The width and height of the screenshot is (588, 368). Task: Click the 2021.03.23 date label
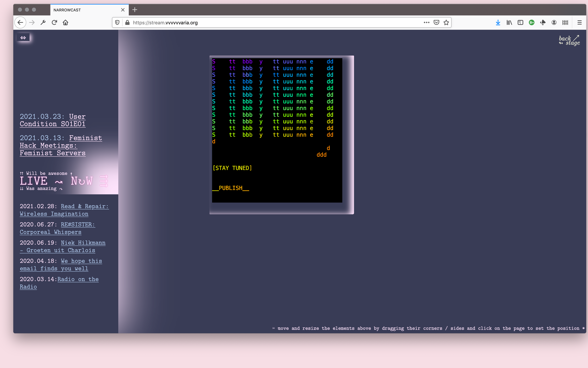point(42,117)
